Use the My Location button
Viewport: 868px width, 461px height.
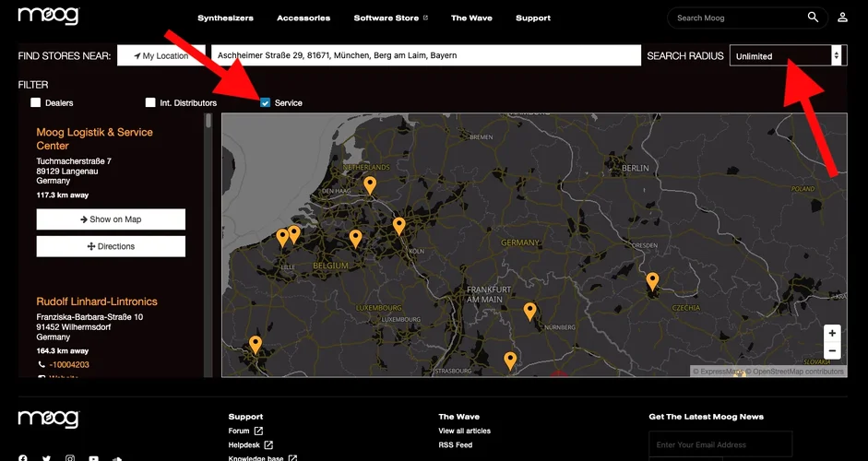coord(160,56)
